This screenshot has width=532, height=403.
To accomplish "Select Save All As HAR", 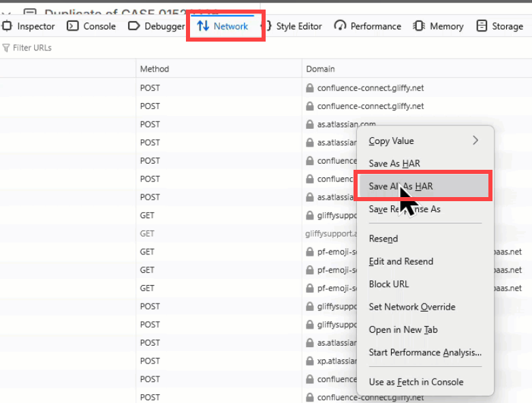I will pyautogui.click(x=401, y=186).
